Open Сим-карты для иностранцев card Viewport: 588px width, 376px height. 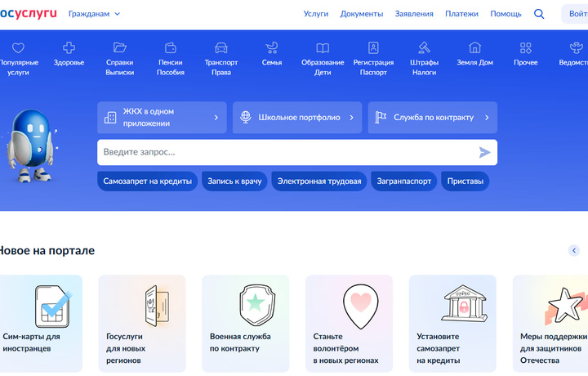(39, 324)
